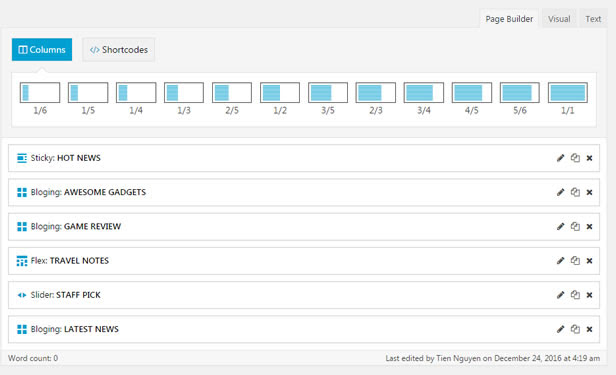Screen dimensions: 616x375
Task: Select the 1/6 column layout
Action: [x=40, y=93]
